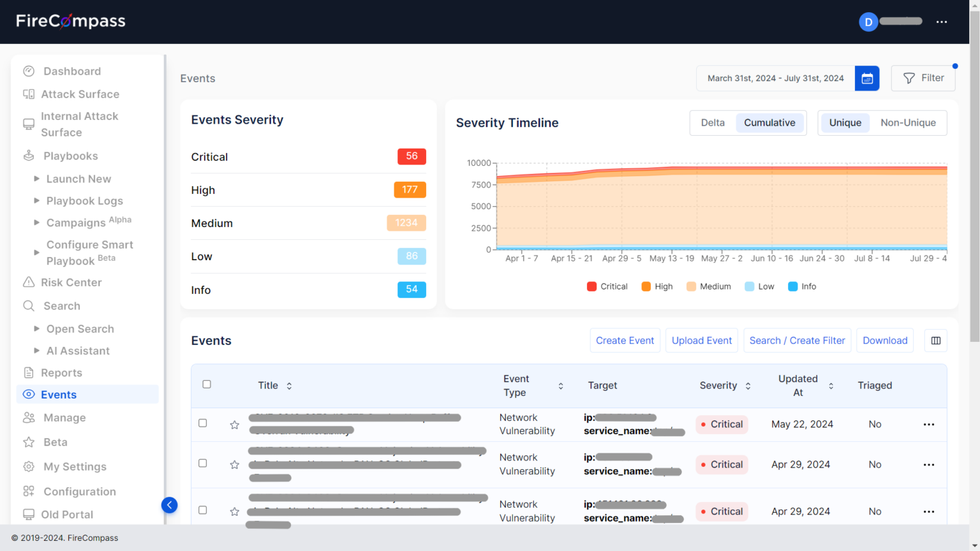980x551 pixels.
Task: Open the Dashboard from the sidebar
Action: 71,71
